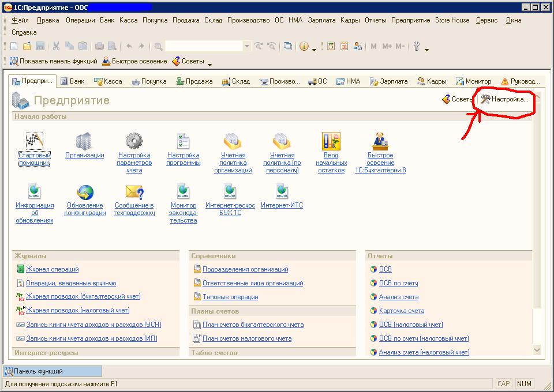Open the Карточка счета report link
The width and height of the screenshot is (554, 392).
click(402, 311)
